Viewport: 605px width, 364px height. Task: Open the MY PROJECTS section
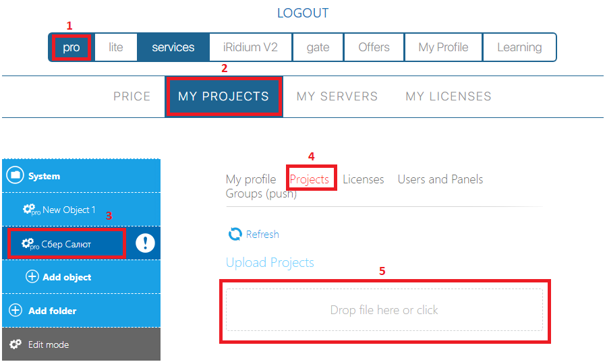pyautogui.click(x=223, y=96)
